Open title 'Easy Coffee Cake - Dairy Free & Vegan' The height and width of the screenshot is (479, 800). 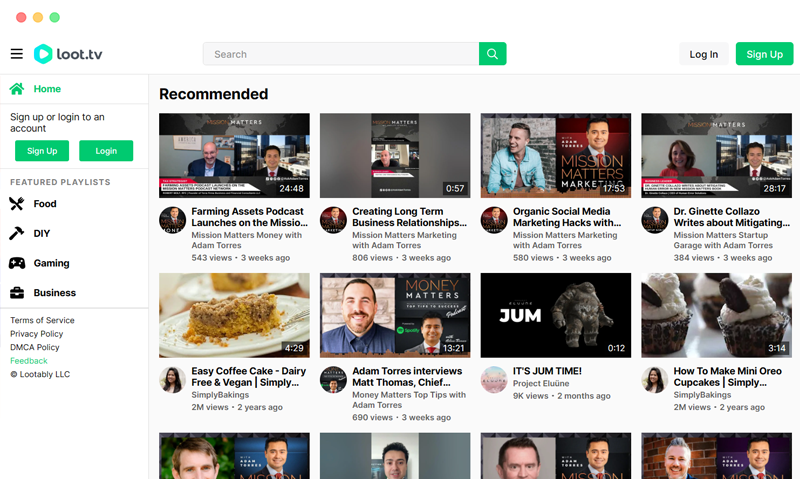[x=248, y=376]
